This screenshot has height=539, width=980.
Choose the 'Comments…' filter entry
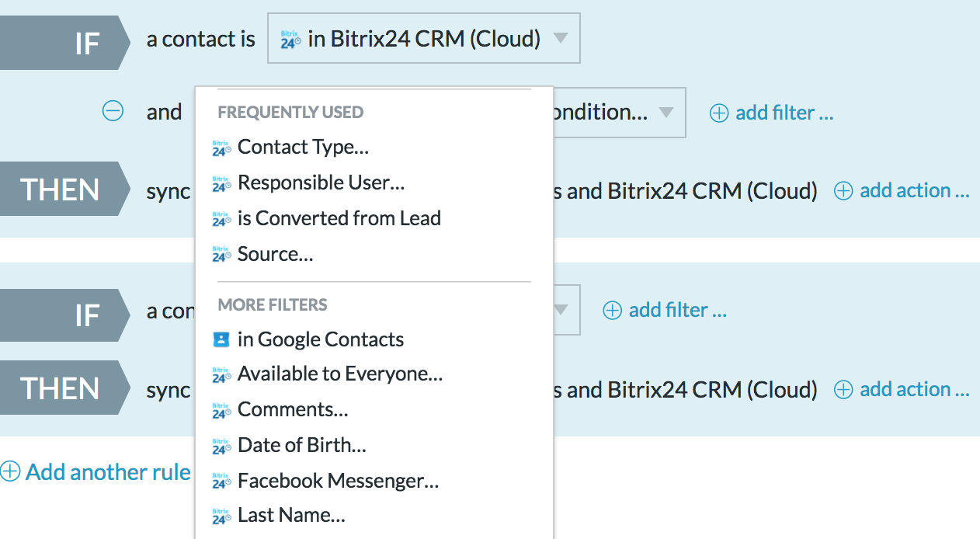292,409
